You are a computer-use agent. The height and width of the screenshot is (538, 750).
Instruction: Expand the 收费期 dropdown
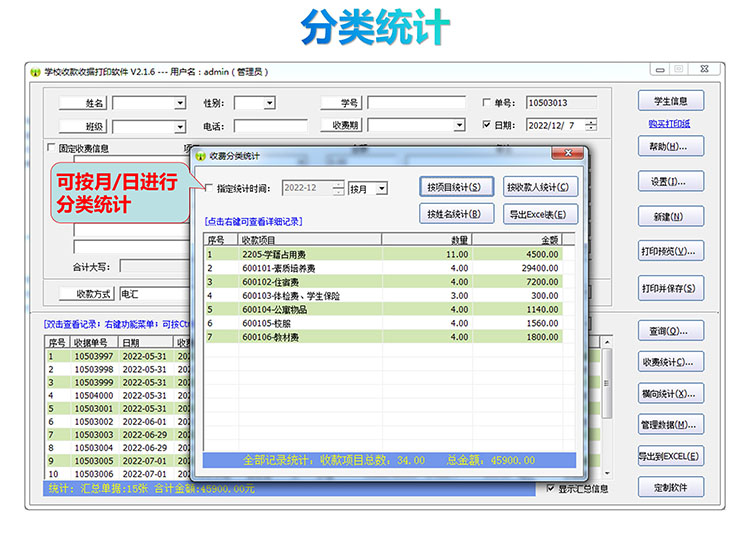pyautogui.click(x=459, y=125)
